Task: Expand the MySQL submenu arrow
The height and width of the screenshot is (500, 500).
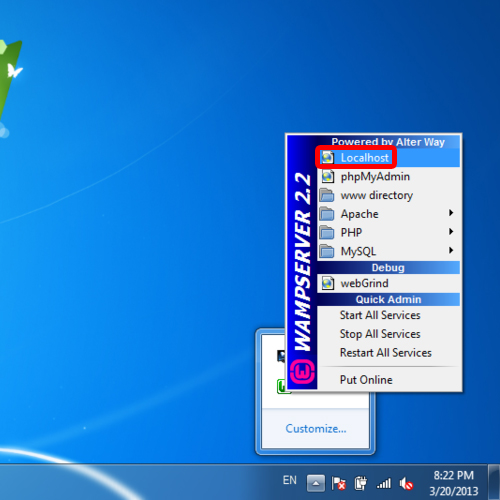Action: pyautogui.click(x=451, y=250)
